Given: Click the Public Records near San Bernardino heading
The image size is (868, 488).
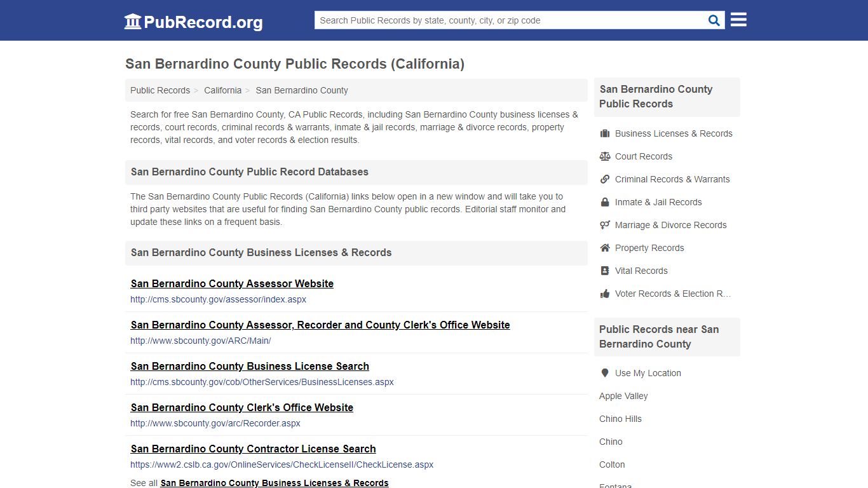Looking at the screenshot, I should click(659, 337).
